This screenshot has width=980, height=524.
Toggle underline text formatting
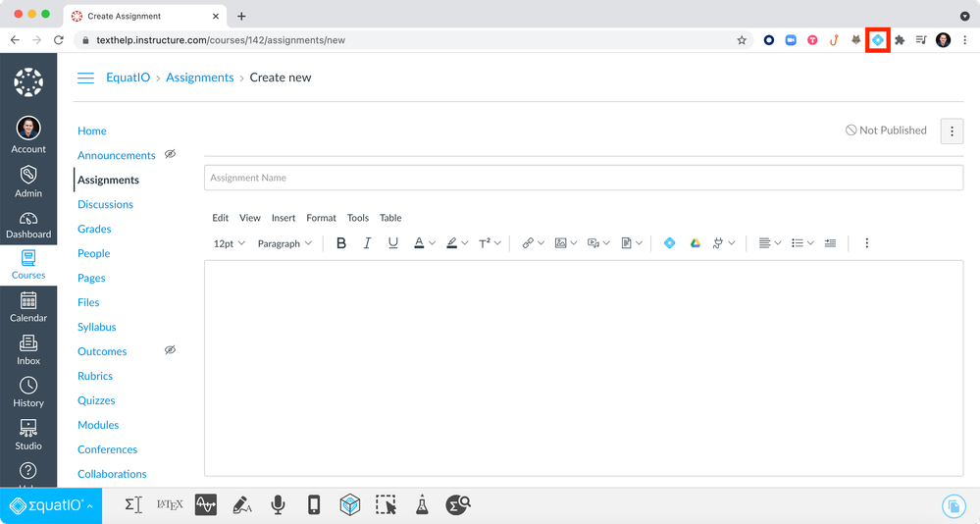pos(393,243)
